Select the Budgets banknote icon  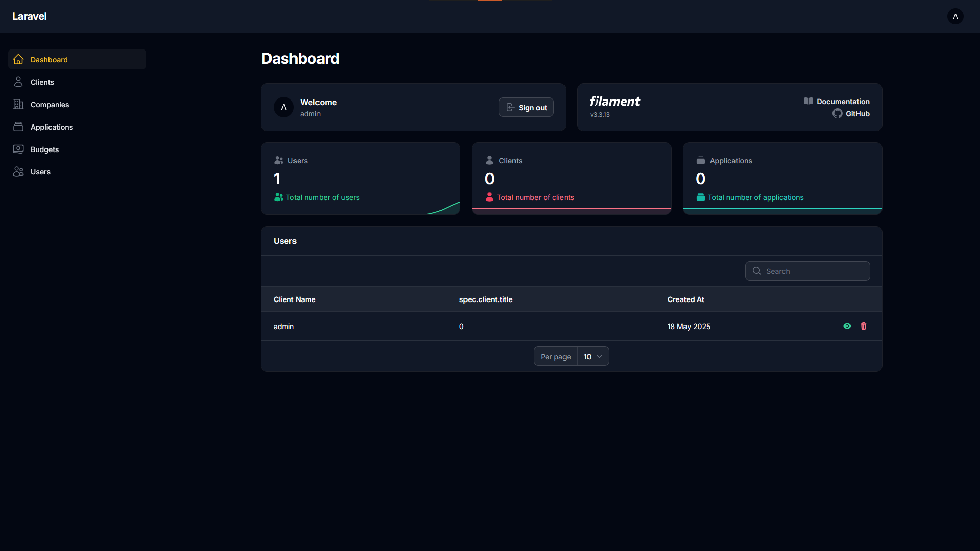(x=18, y=149)
